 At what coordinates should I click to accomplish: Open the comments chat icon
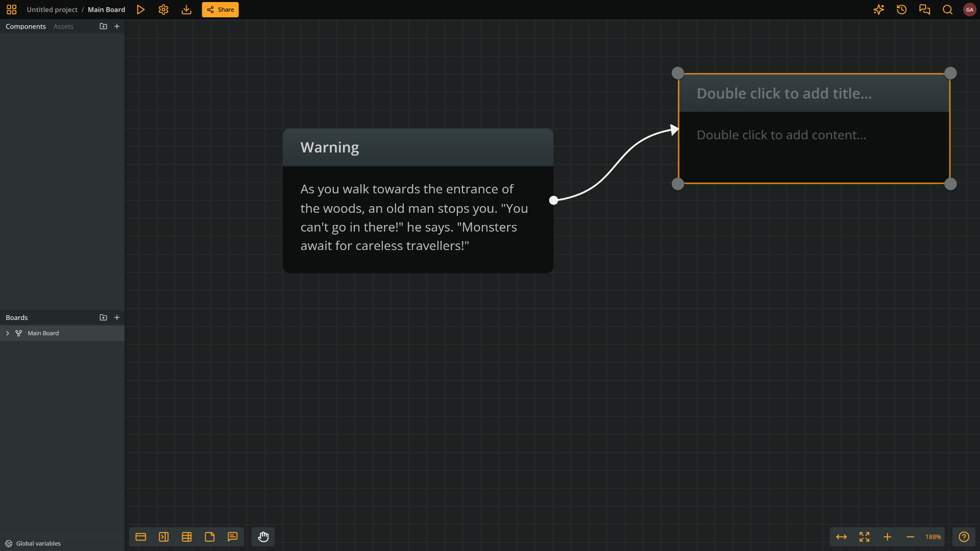pos(924,10)
